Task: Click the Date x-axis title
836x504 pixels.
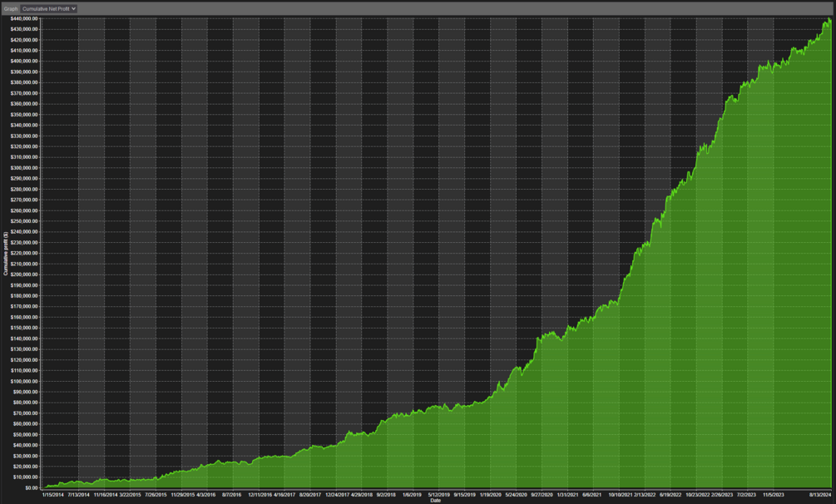Action: pyautogui.click(x=436, y=501)
